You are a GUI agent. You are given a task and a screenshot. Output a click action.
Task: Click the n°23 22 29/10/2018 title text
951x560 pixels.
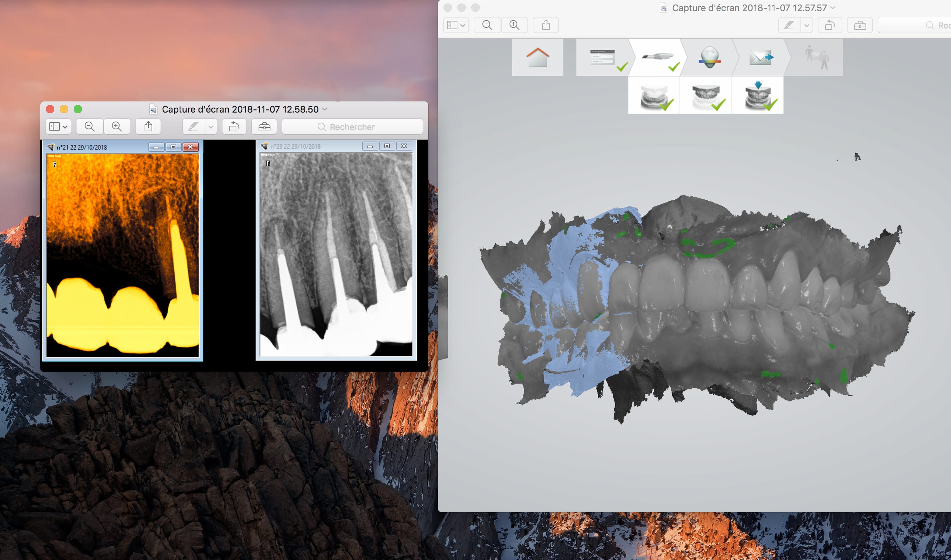(x=295, y=146)
